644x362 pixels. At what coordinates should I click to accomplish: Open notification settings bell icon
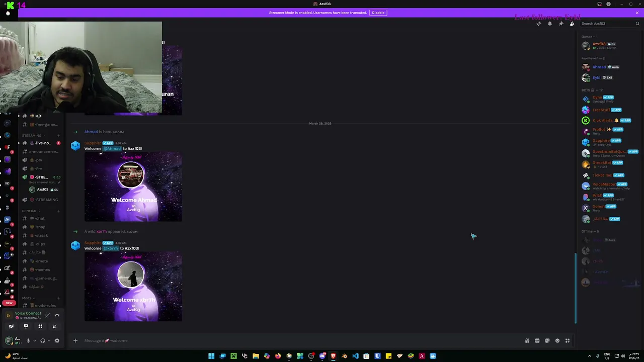550,24
